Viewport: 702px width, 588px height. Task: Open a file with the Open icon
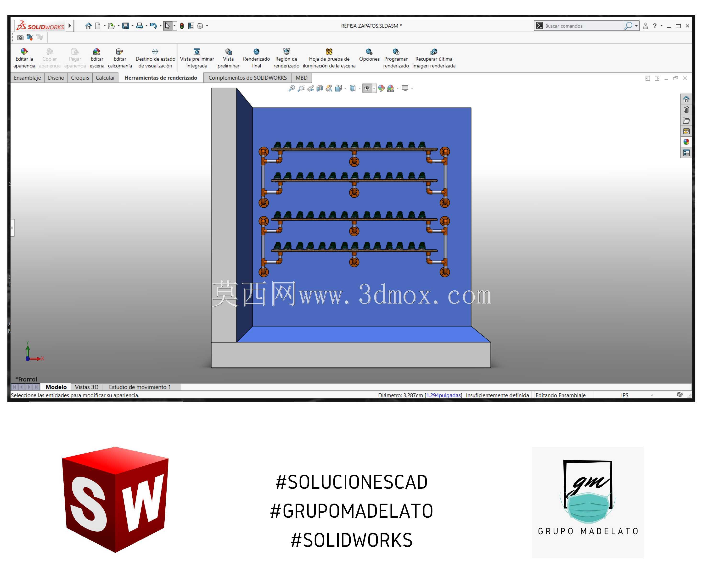pyautogui.click(x=111, y=26)
